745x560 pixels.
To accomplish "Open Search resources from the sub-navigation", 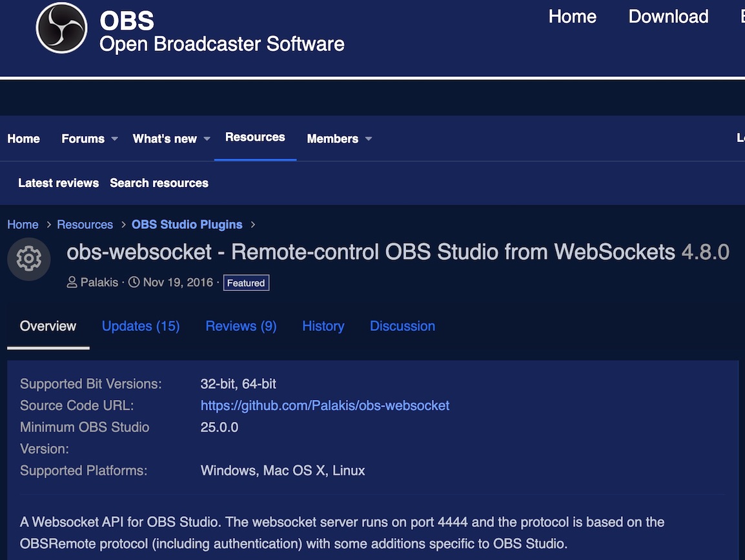I will 159,183.
